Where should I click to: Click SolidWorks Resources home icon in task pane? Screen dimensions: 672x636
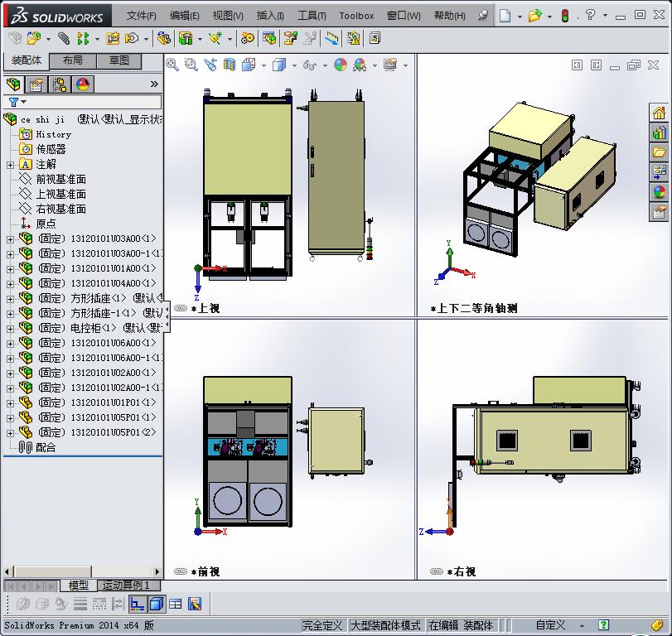pos(659,113)
